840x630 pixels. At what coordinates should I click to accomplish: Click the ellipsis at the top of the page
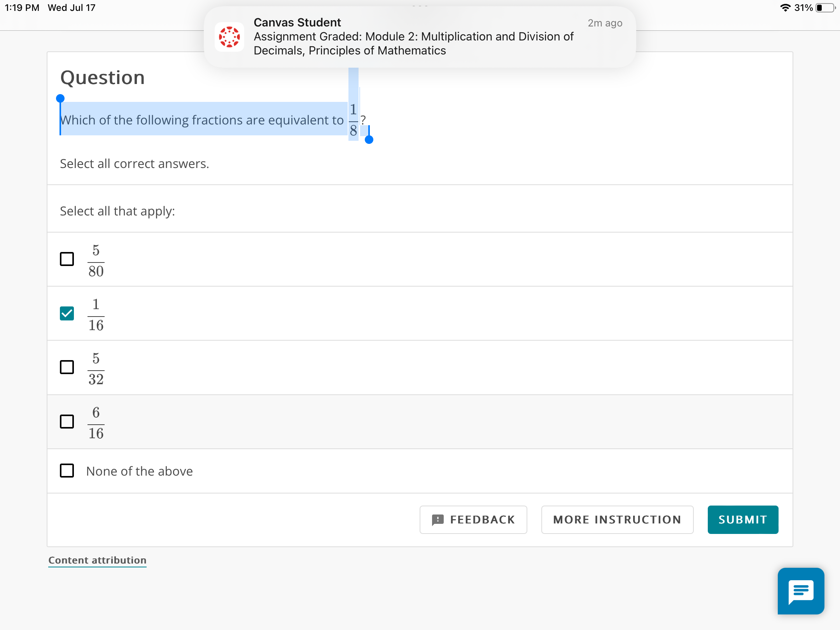(420, 5)
